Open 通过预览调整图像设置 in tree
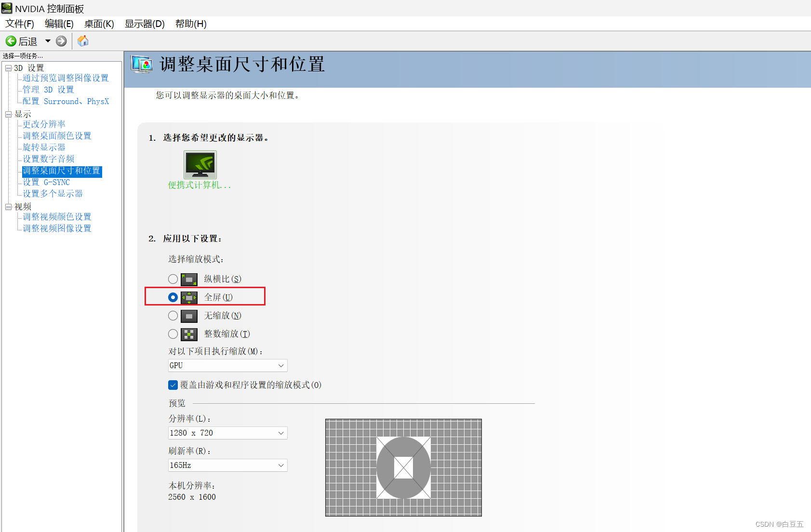The width and height of the screenshot is (811, 532). 66,78
